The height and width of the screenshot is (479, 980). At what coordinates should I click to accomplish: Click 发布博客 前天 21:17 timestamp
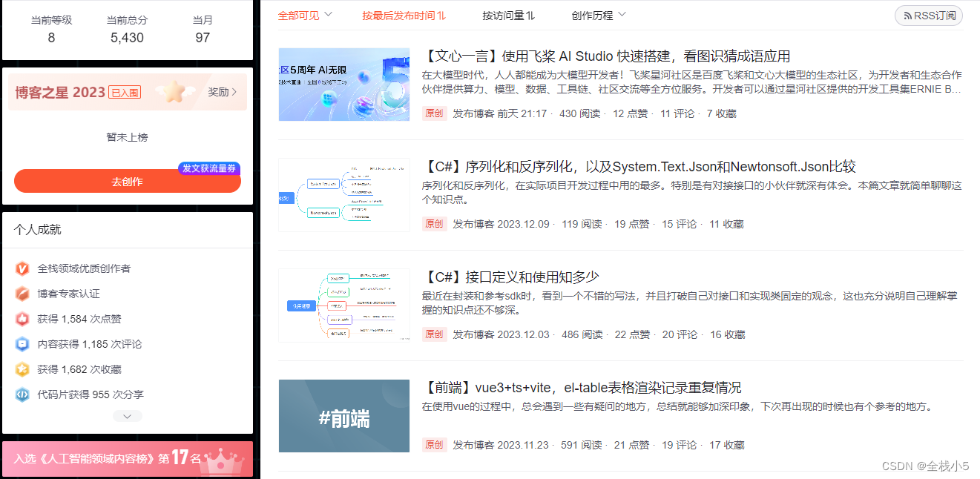tap(500, 113)
